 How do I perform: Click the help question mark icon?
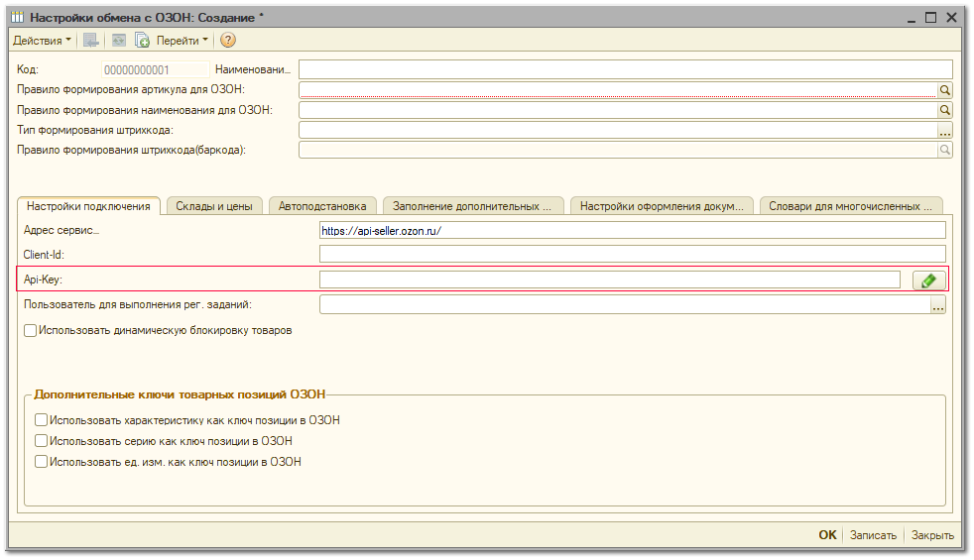click(228, 41)
